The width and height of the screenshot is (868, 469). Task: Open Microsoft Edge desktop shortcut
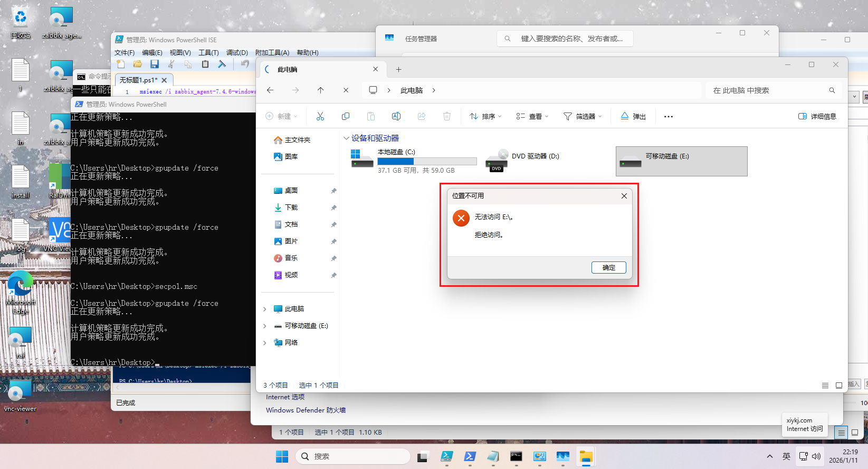[21, 292]
